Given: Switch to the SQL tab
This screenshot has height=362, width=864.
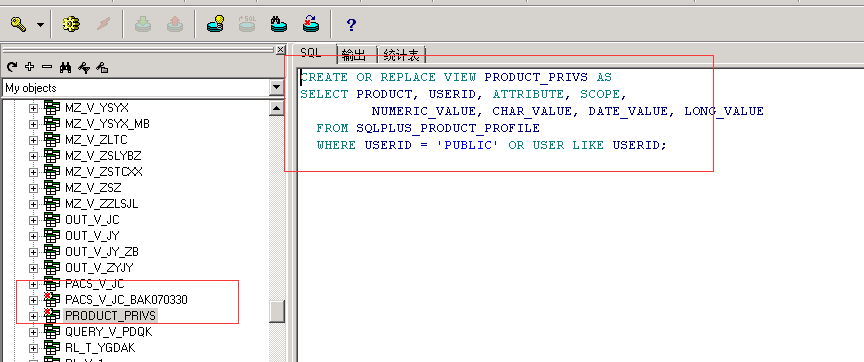Looking at the screenshot, I should click(x=311, y=54).
